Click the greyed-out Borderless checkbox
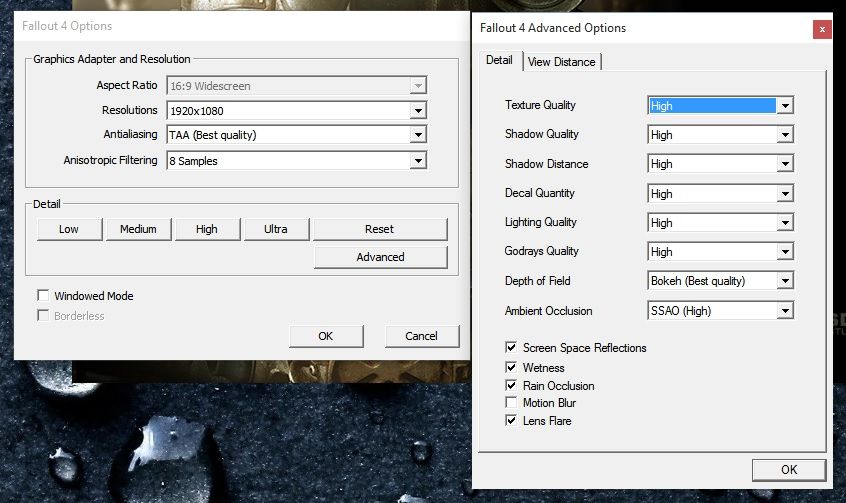 (43, 315)
